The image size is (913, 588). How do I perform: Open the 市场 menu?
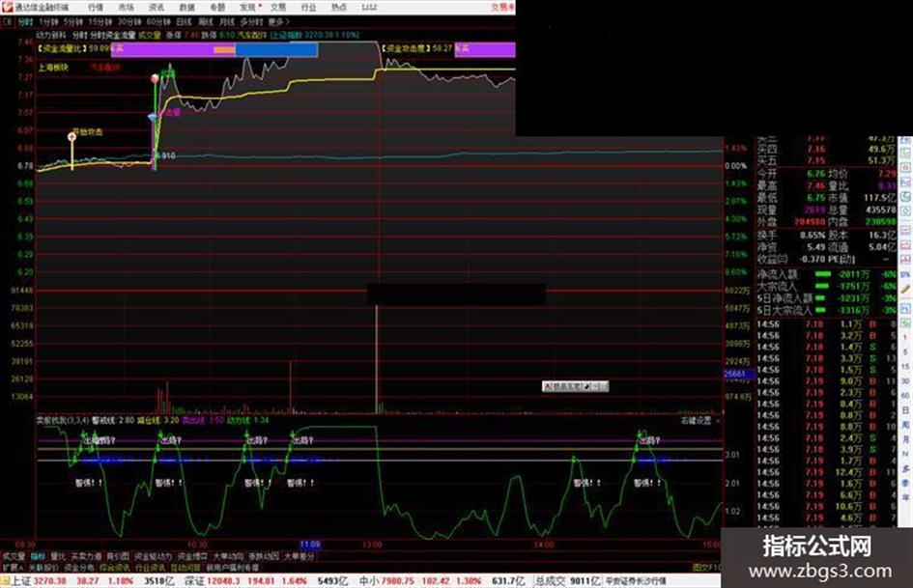[x=126, y=8]
